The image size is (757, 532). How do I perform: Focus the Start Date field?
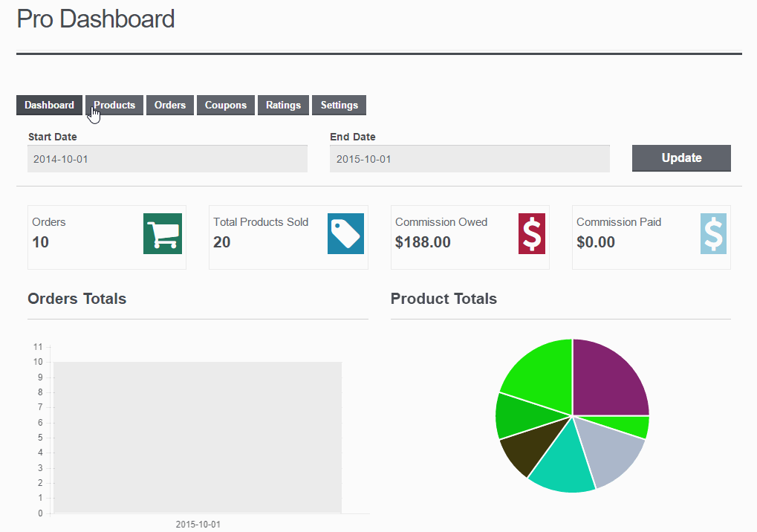168,159
